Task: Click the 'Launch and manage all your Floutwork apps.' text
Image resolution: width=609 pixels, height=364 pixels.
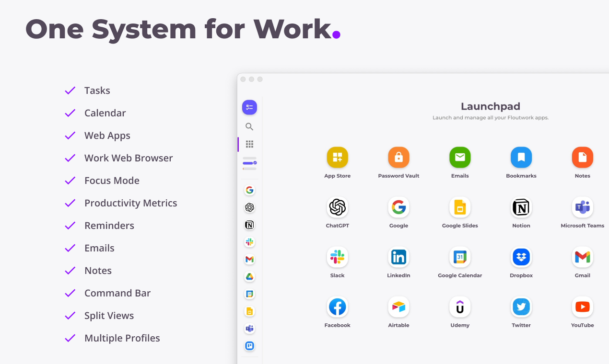Action: (491, 118)
